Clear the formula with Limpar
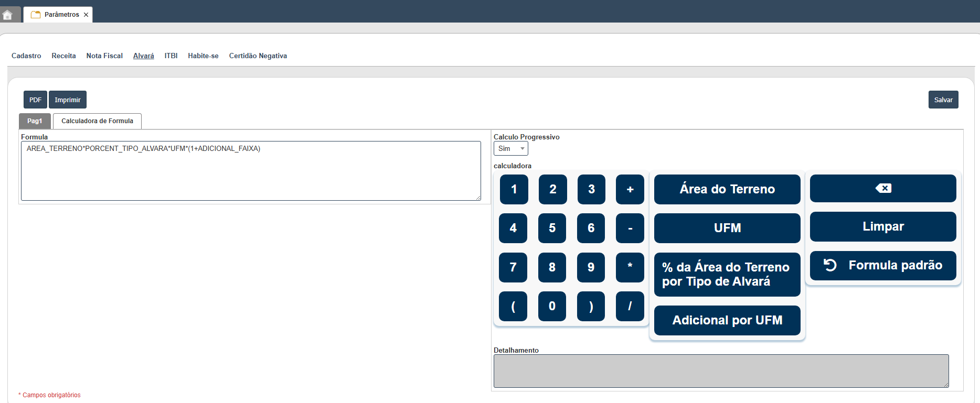The image size is (980, 403). click(883, 226)
